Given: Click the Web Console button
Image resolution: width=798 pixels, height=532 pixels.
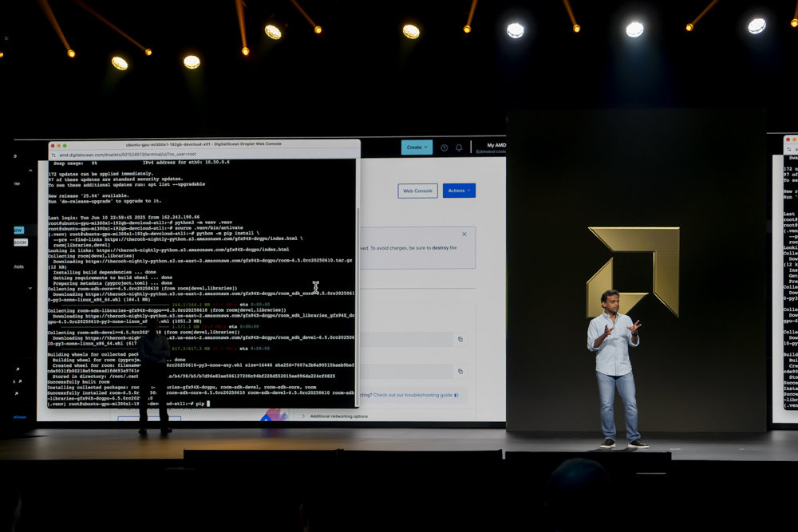Looking at the screenshot, I should click(417, 191).
